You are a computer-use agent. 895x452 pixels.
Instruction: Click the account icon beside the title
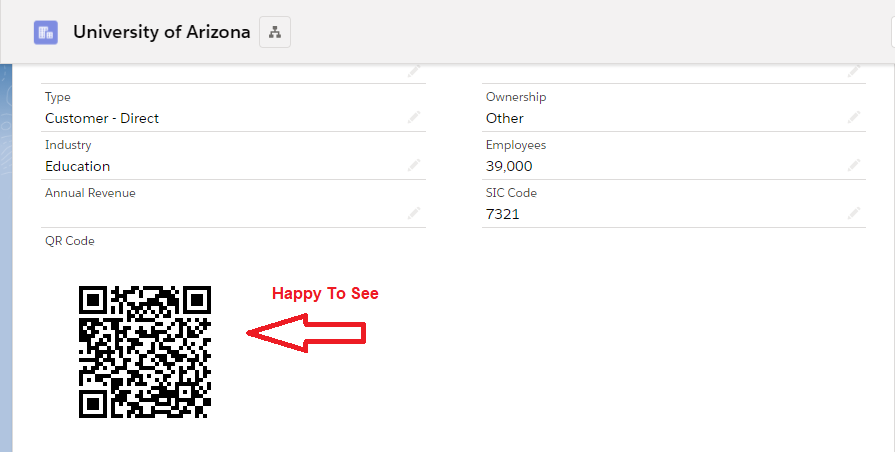click(46, 32)
